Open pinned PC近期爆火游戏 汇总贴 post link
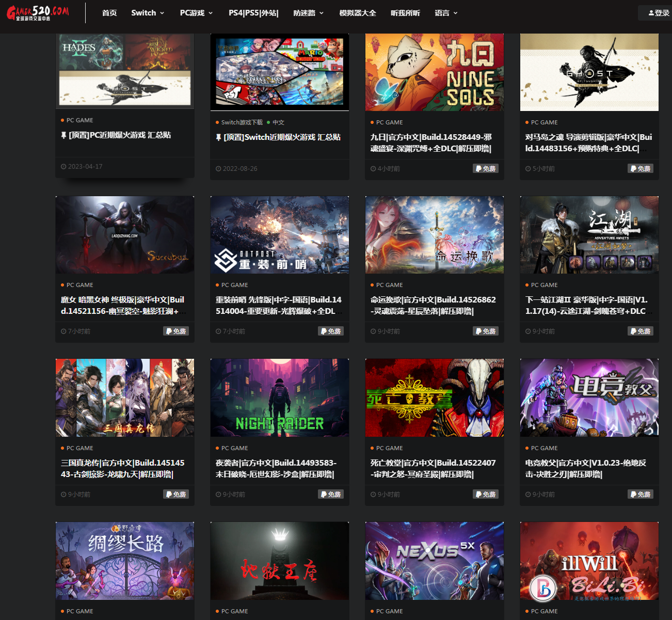Image resolution: width=672 pixels, height=620 pixels. click(x=120, y=135)
